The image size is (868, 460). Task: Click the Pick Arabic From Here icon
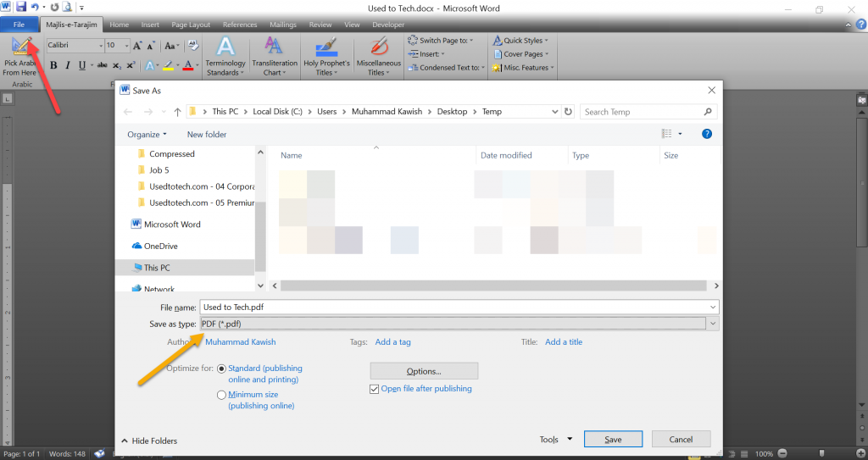click(21, 47)
